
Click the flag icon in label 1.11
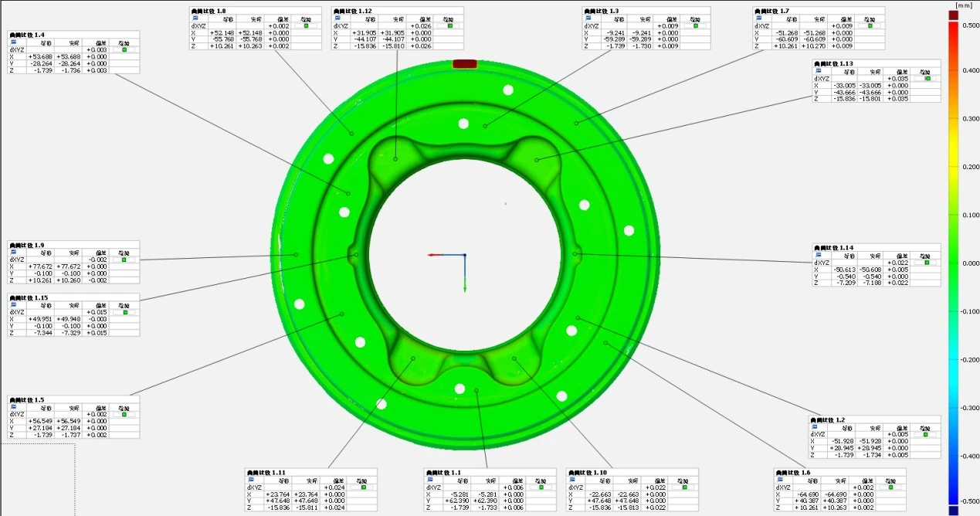[x=251, y=480]
